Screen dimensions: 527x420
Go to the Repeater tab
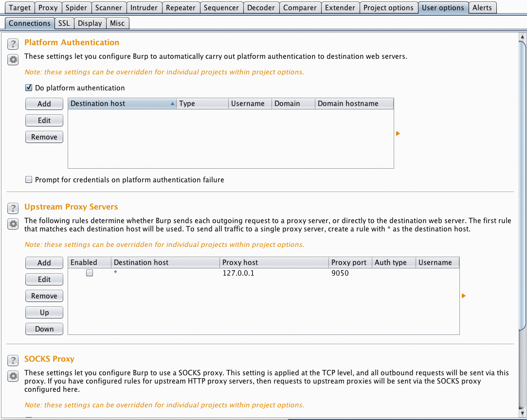tap(181, 8)
